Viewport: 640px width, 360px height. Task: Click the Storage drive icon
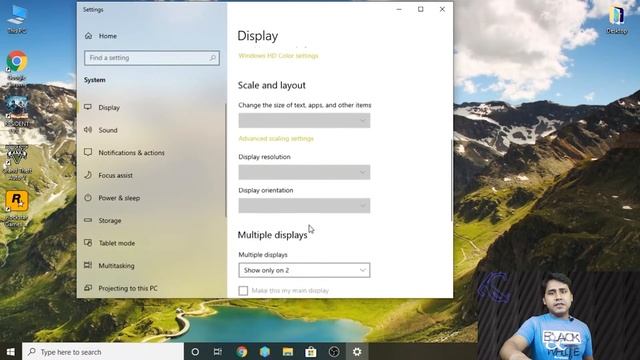pos(88,220)
